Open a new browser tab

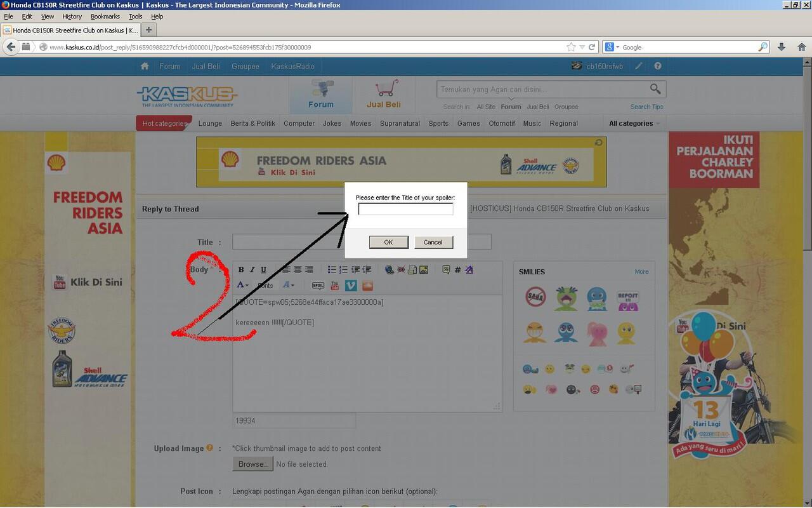pyautogui.click(x=149, y=30)
